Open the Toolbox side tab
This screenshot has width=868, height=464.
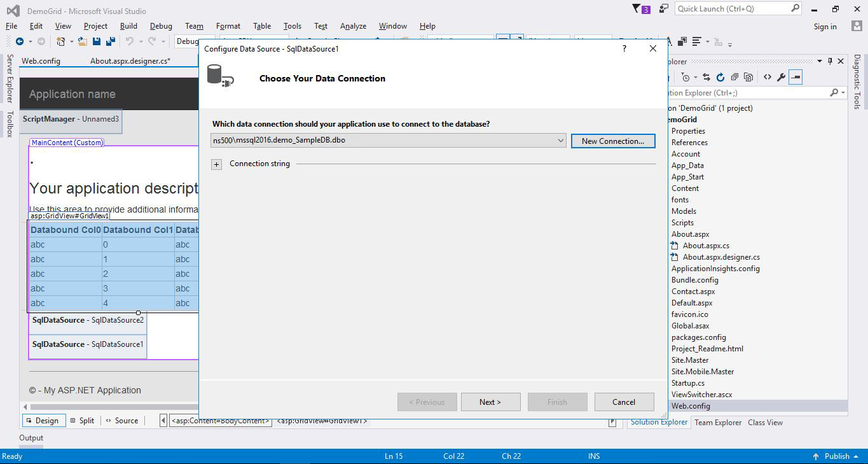click(x=10, y=124)
